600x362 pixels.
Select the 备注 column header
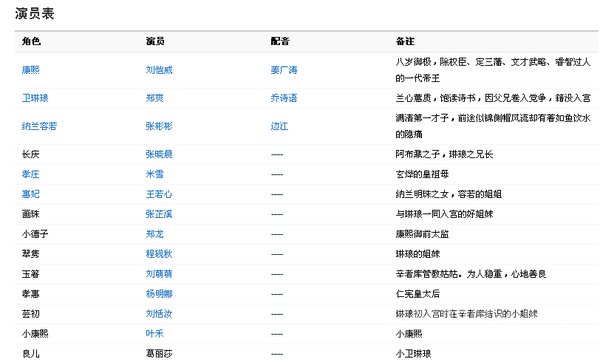tap(405, 41)
